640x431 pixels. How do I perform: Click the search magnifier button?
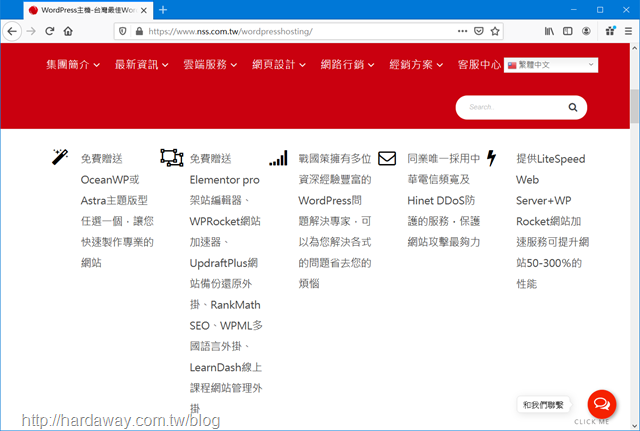tap(573, 107)
